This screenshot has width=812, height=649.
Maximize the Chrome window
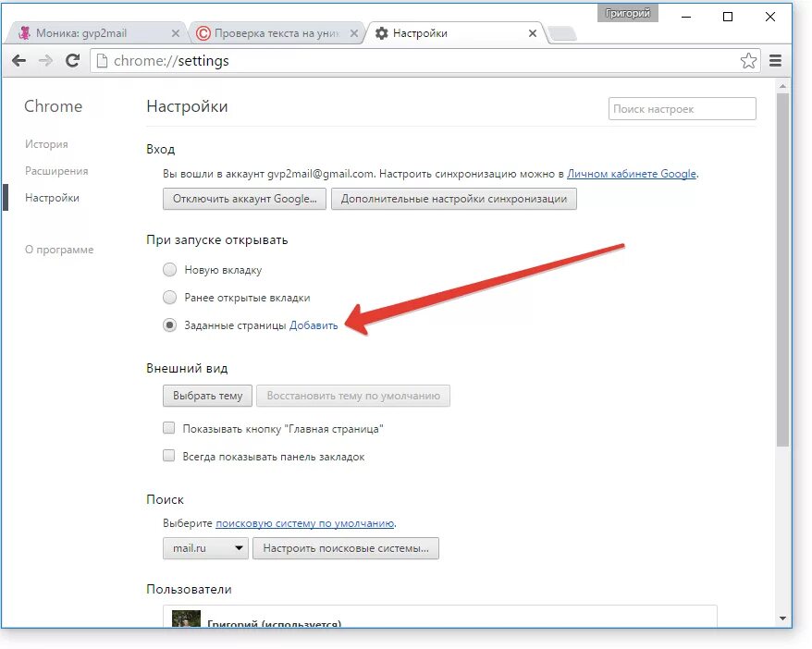[x=728, y=17]
